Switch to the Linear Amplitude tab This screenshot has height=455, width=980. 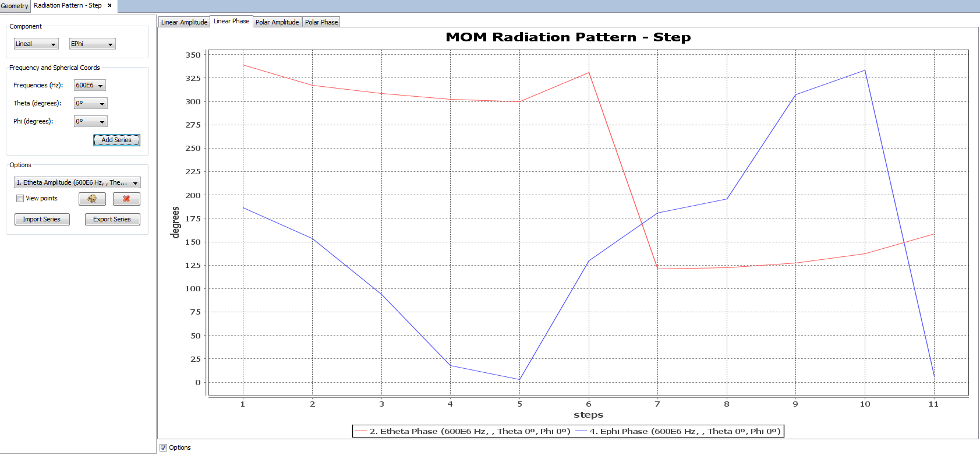click(x=184, y=22)
